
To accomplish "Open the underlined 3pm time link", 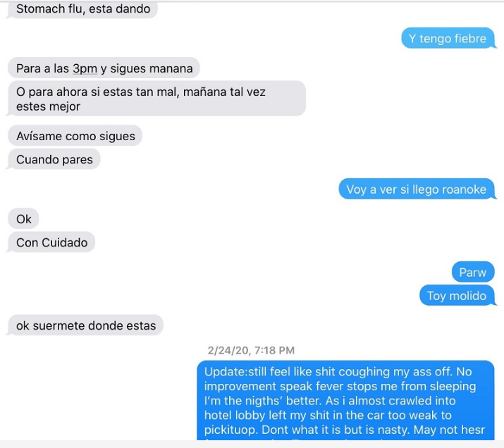I will pos(85,68).
